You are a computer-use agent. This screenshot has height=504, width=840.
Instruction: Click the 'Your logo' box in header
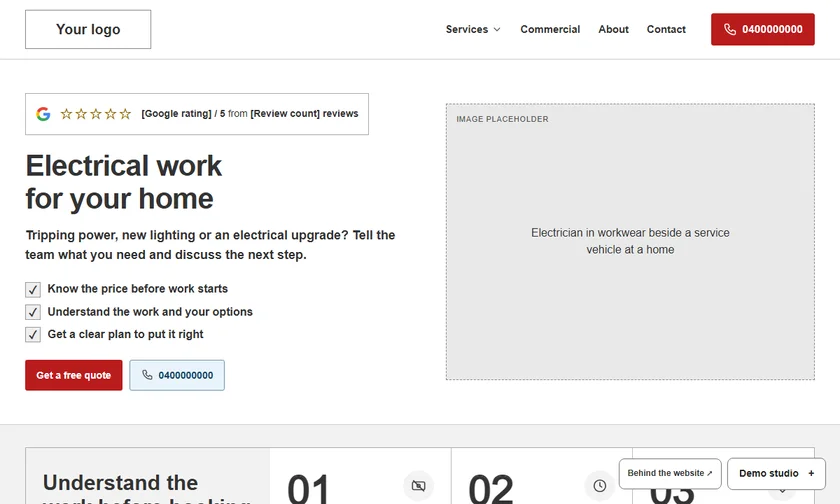coord(88,29)
